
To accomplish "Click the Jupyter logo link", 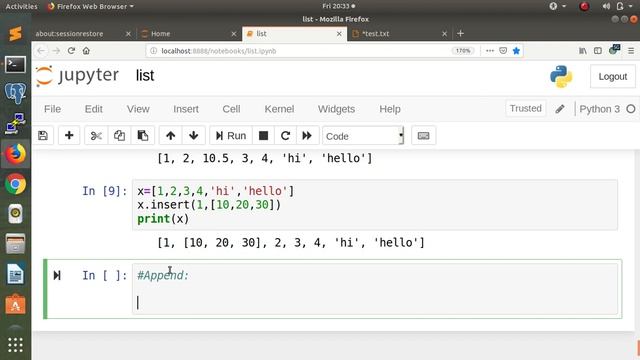I will 78,76.
